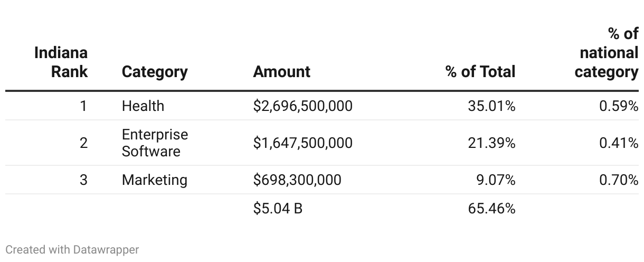Click the 35.01% cell

[x=491, y=106]
